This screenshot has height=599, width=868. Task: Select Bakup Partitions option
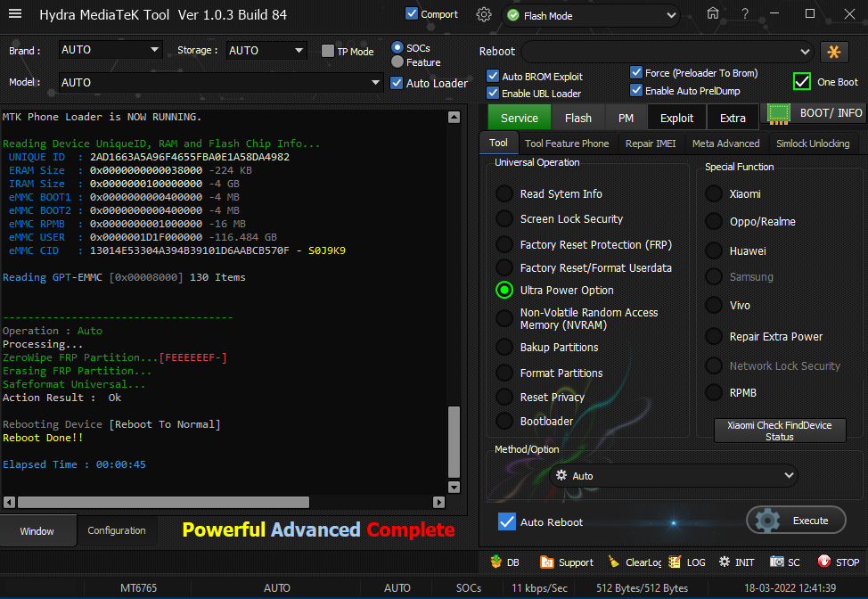tap(504, 347)
